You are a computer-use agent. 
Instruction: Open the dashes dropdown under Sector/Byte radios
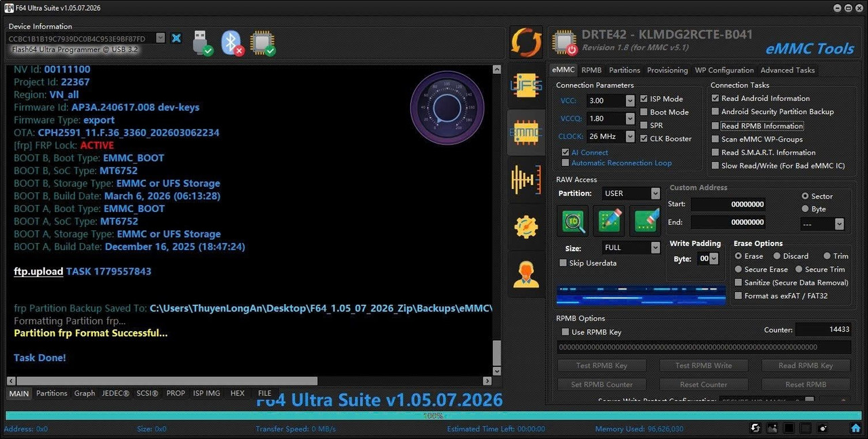(x=840, y=224)
